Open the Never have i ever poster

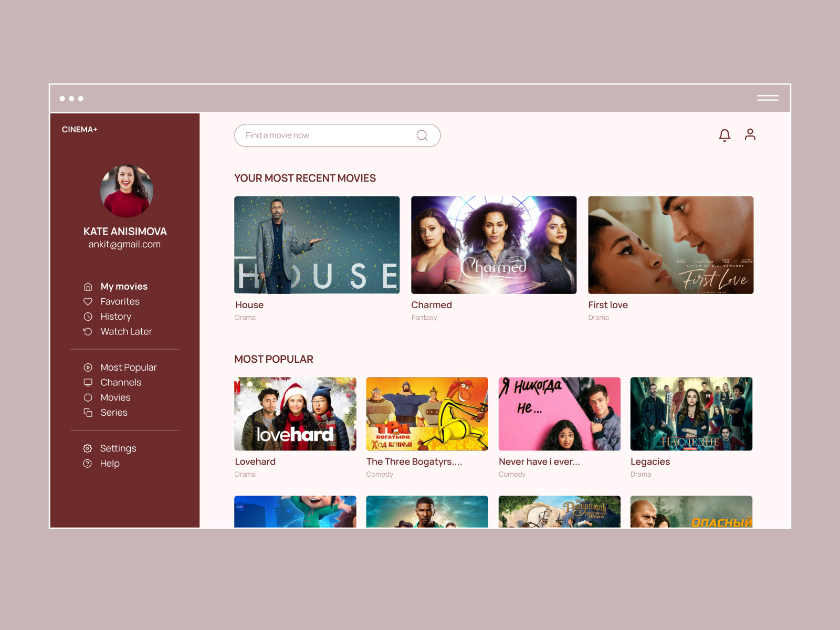click(559, 414)
